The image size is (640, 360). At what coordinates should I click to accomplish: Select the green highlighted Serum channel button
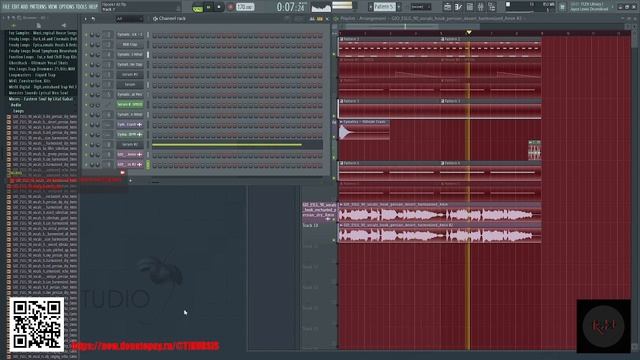[130, 104]
